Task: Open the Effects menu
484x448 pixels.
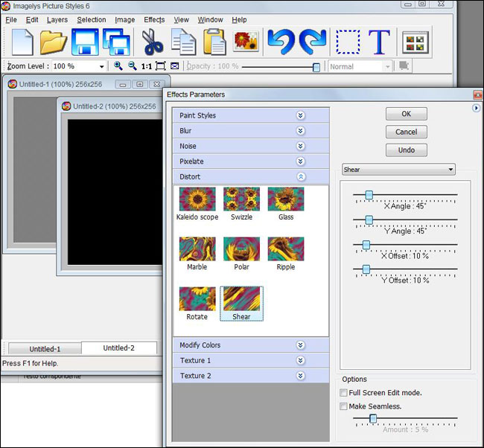Action: coord(154,20)
